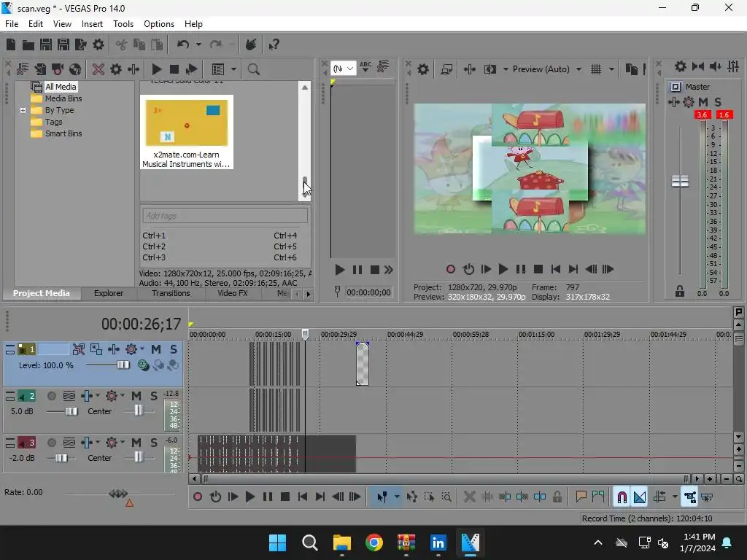The height and width of the screenshot is (560, 747).
Task: Mute the Master bus
Action: pyautogui.click(x=703, y=102)
